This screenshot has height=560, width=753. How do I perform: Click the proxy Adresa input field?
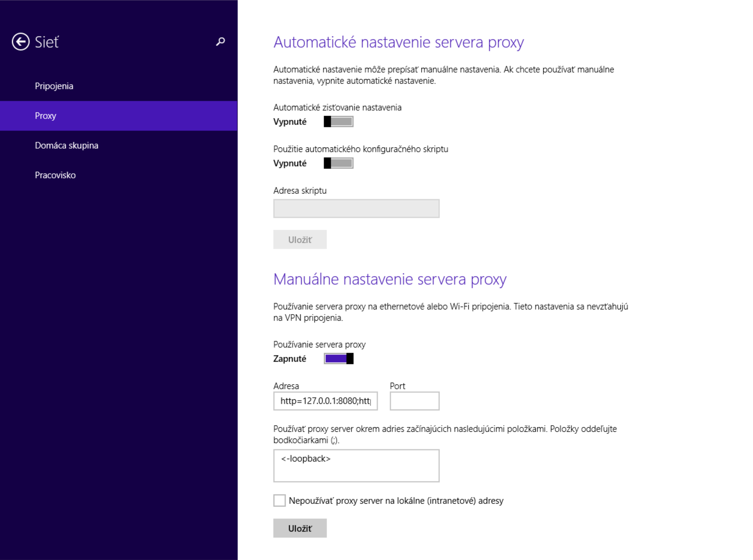pyautogui.click(x=325, y=401)
